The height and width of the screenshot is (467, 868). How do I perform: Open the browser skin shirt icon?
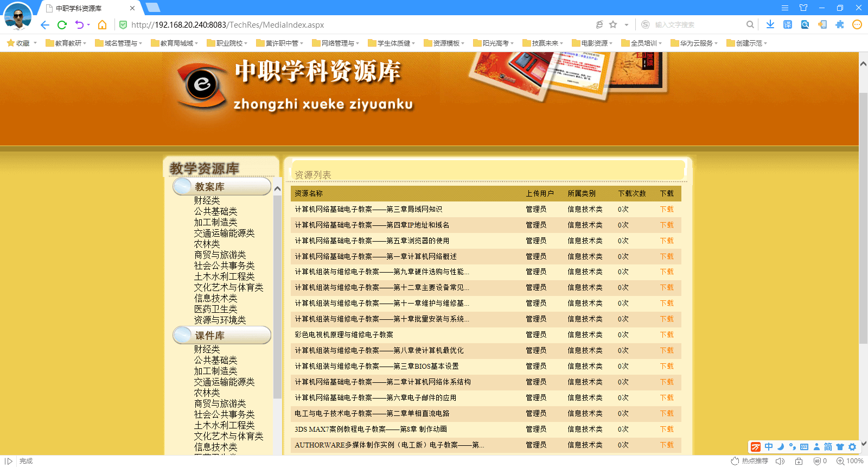tap(803, 8)
